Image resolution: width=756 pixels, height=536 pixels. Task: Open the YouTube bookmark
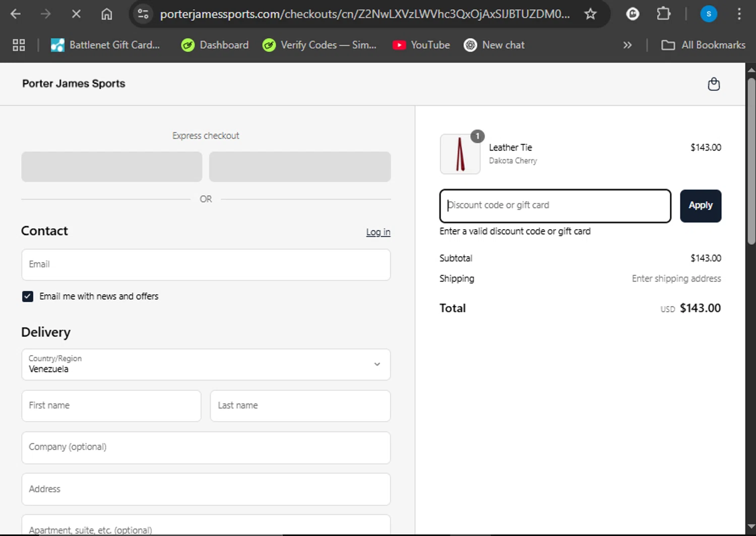coord(421,45)
